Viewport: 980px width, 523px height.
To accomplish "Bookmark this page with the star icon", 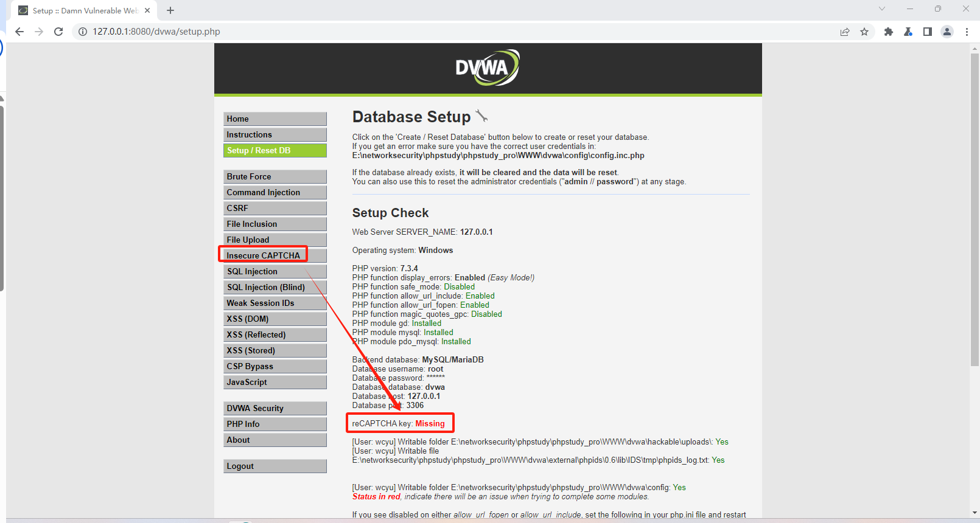I will pyautogui.click(x=864, y=32).
